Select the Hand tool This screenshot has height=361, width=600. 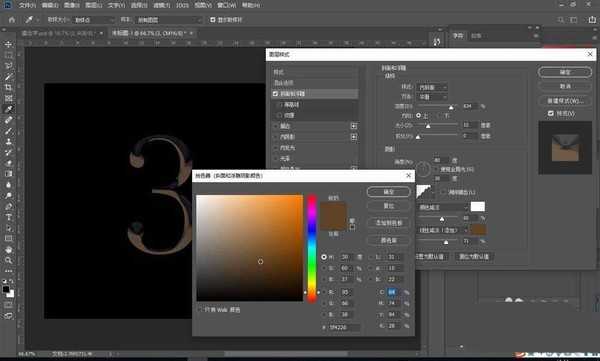8,250
